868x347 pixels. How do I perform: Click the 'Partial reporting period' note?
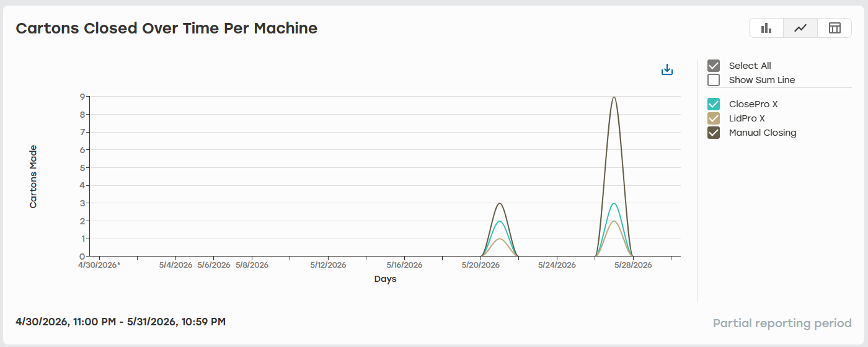coord(782,323)
